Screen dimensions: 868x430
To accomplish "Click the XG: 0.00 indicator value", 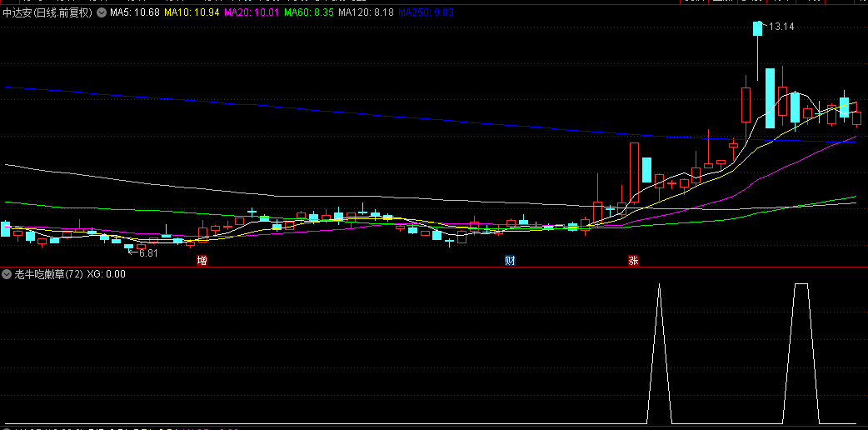I will point(107,273).
